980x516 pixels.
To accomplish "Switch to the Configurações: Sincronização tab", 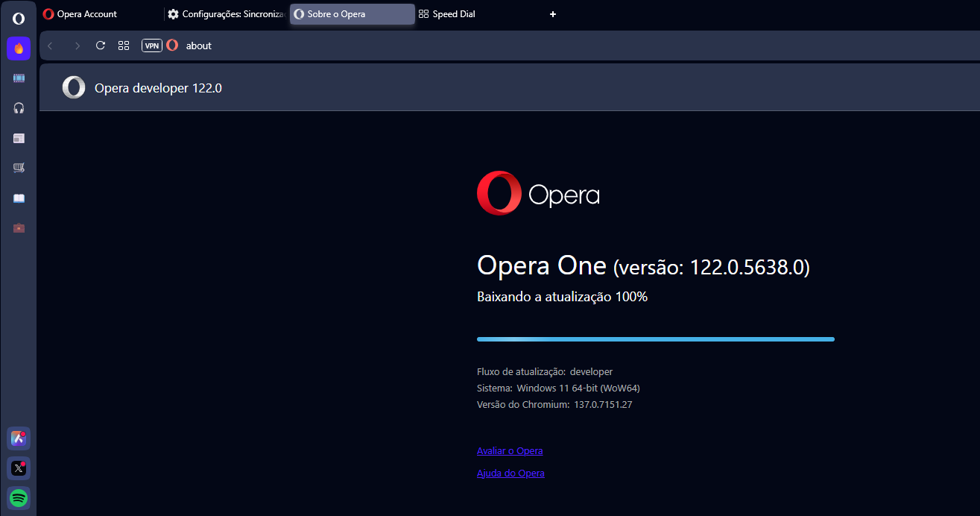I will tap(227, 14).
